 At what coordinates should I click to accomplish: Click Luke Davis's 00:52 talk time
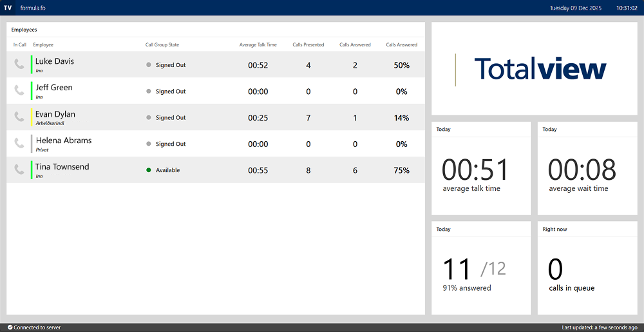pos(258,65)
